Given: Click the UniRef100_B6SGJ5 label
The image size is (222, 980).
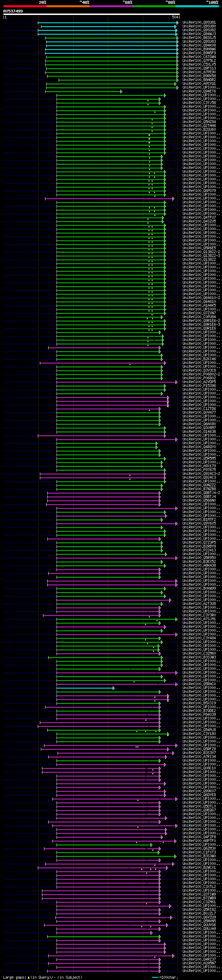Looking at the screenshot, I should point(199,38).
